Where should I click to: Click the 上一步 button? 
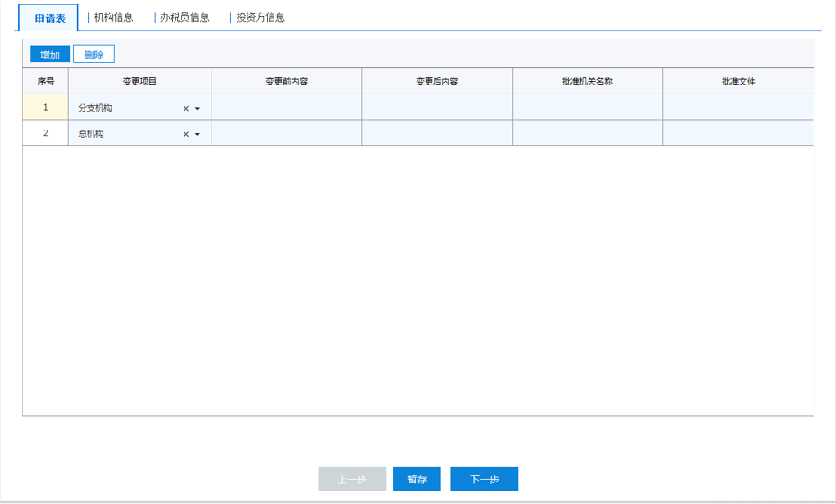352,479
